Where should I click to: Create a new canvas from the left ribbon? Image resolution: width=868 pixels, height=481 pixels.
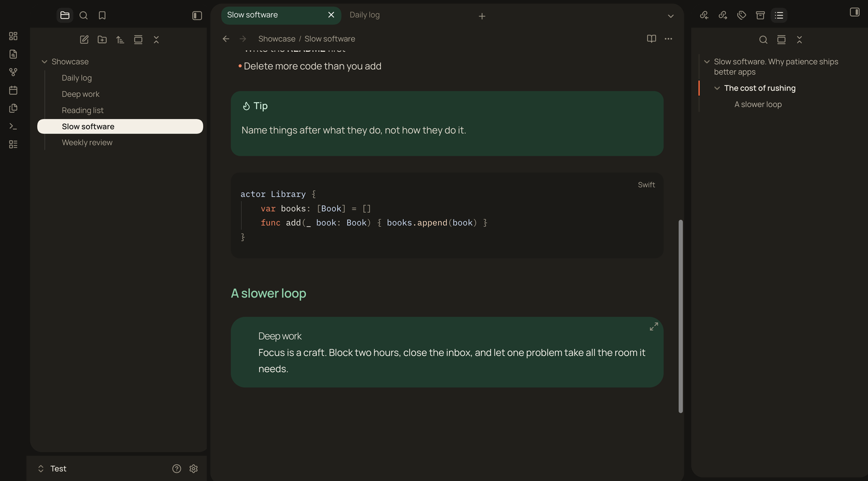coord(13,36)
